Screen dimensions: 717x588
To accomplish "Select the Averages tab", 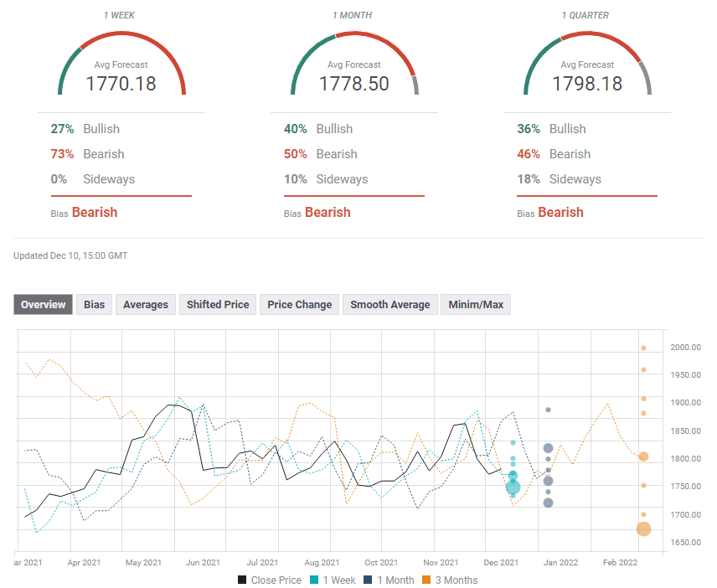I will pos(146,305).
